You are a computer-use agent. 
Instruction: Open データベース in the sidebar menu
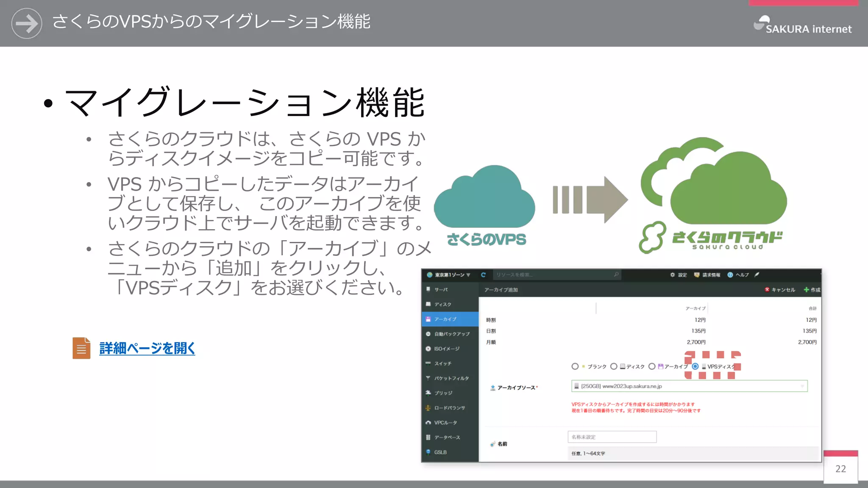[x=450, y=437]
